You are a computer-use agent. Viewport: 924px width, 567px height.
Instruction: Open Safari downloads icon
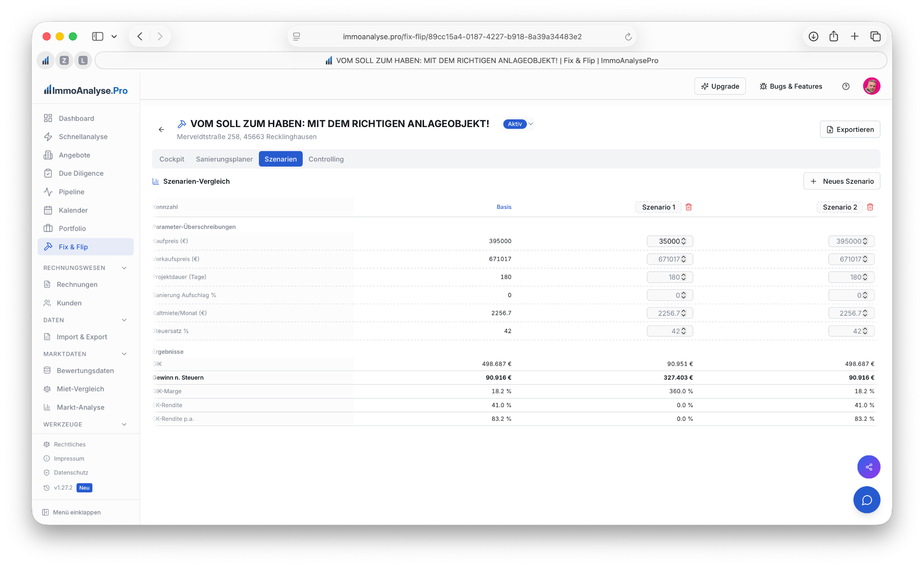point(813,37)
